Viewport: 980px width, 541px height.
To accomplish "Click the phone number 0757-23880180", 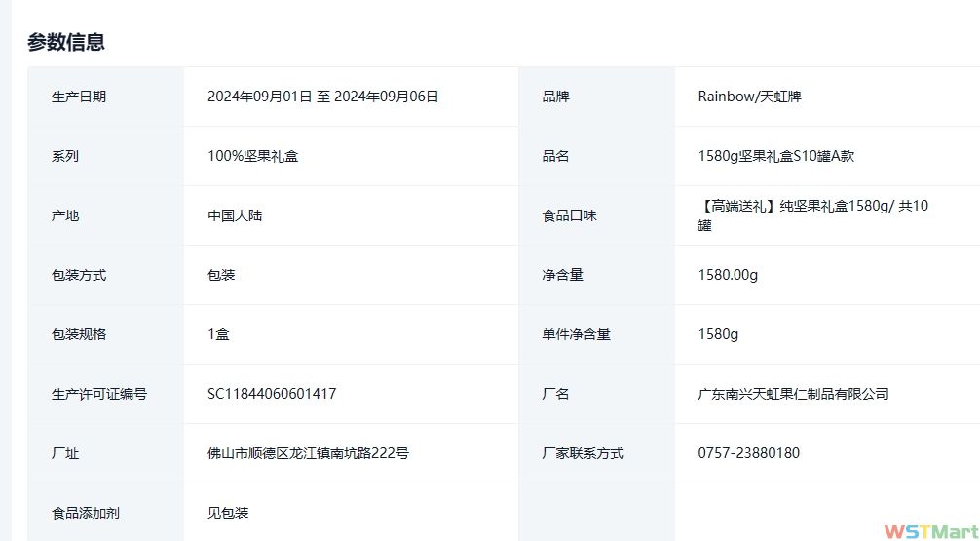I will (748, 453).
